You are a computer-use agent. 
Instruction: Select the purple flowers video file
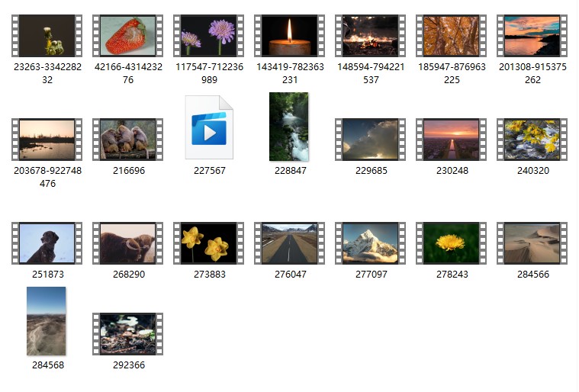tap(208, 36)
